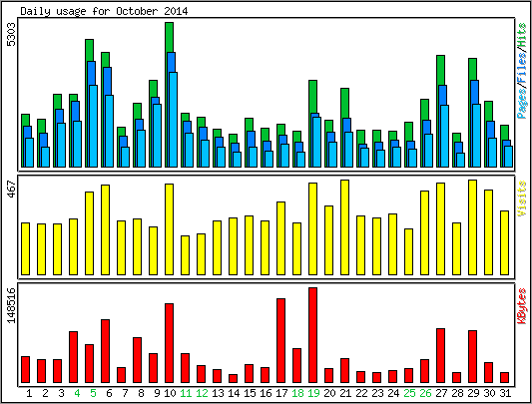Viewport: 532px width, 404px height.
Task: Click the green day 5 label
Action: coord(93,393)
